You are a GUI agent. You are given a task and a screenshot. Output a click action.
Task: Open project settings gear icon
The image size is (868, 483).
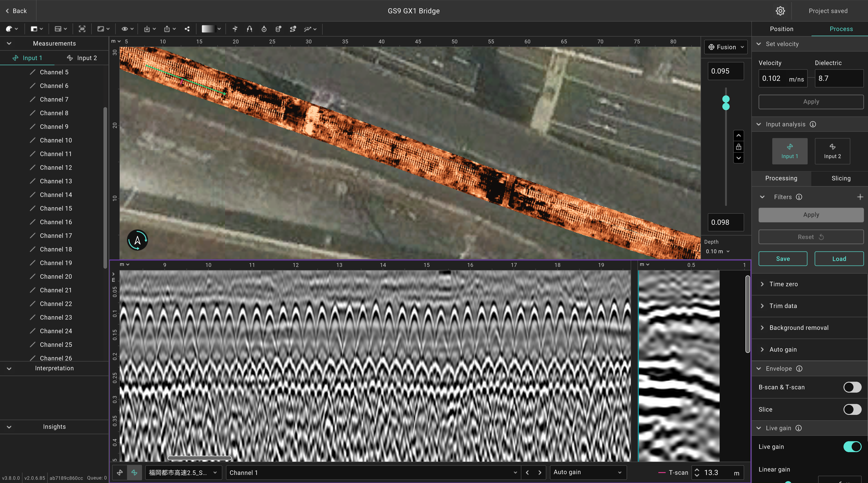[x=780, y=11]
